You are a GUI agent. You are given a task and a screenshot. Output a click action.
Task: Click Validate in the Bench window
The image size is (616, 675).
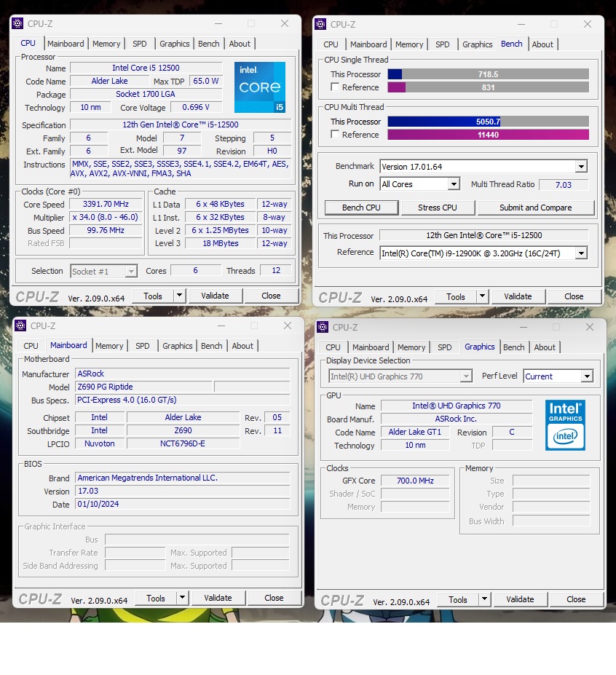518,296
